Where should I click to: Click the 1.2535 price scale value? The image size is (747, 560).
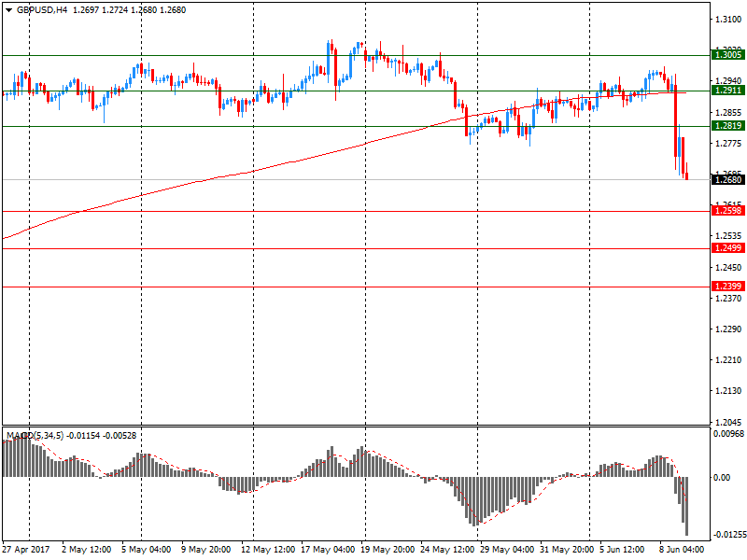[728, 236]
